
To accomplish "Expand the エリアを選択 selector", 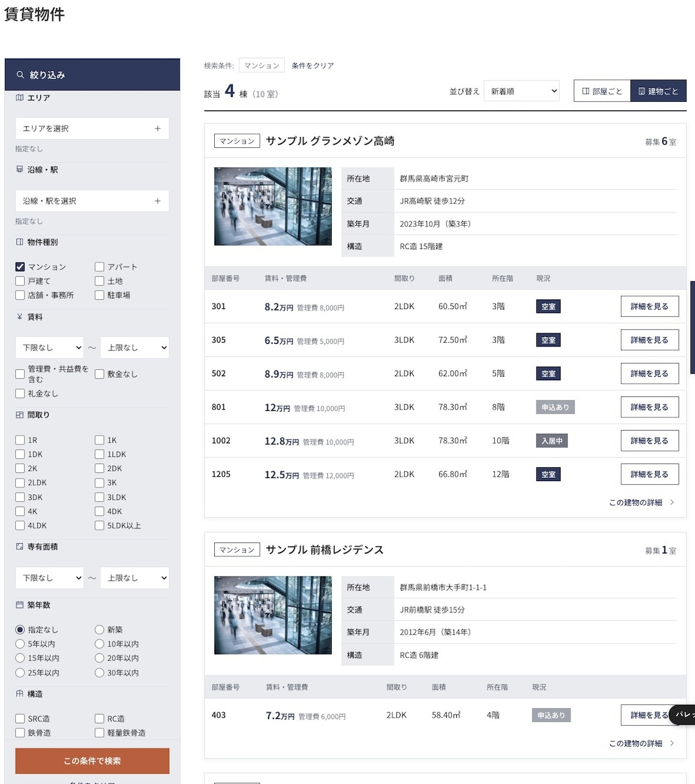I will coord(92,128).
